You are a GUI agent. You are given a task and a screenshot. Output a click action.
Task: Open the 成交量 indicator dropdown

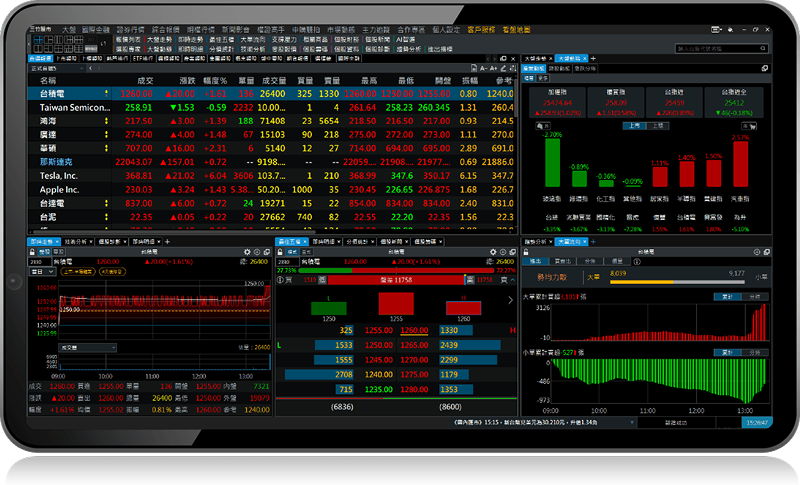pyautogui.click(x=88, y=348)
